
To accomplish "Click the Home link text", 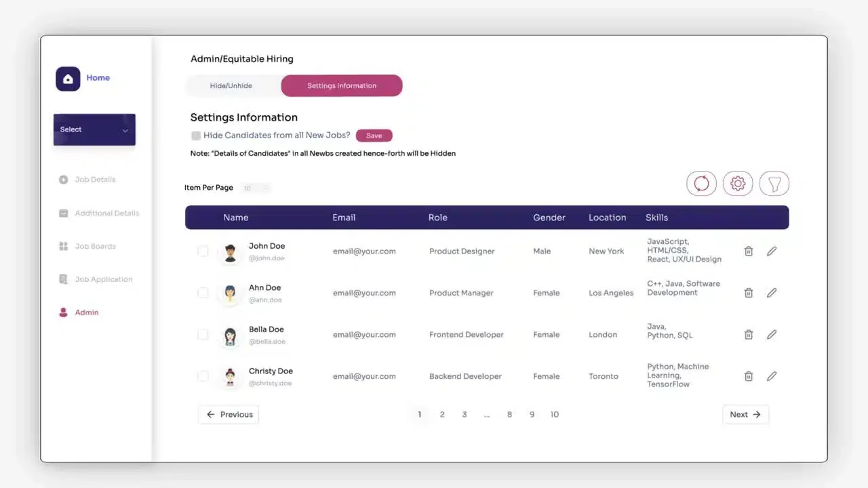I will (x=98, y=78).
